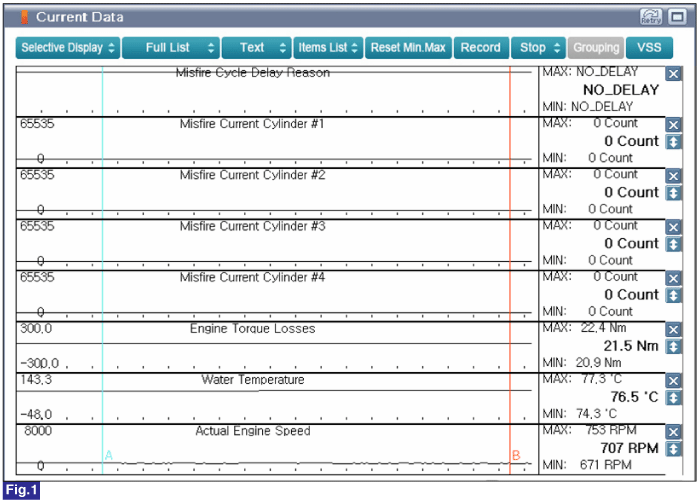Click the VSS button
This screenshot has width=700, height=503.
[x=649, y=48]
